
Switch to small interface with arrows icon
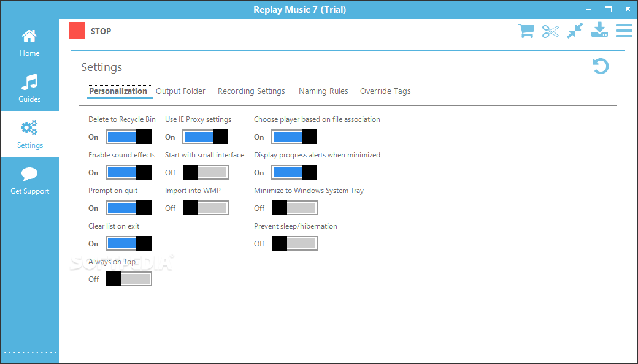575,31
